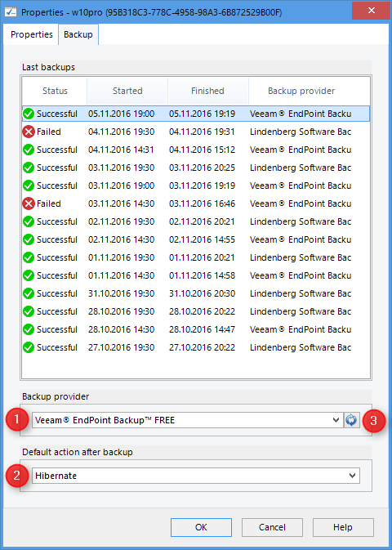Click the green success icon for 31.10.2016 19:30
The image size is (392, 550).
29,293
